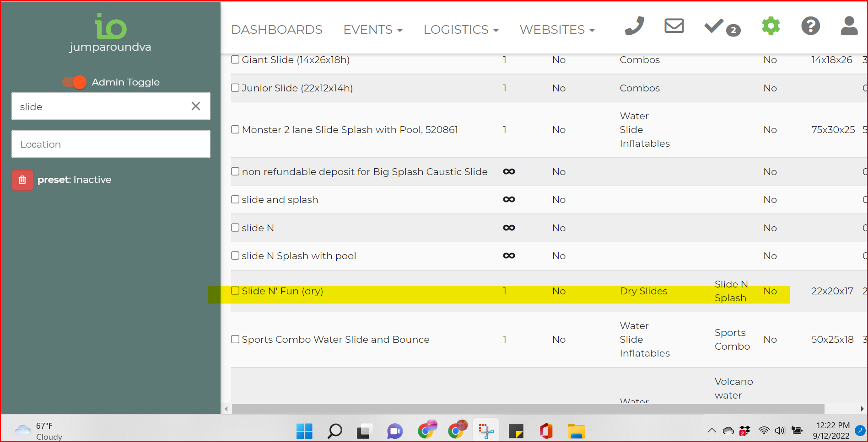The height and width of the screenshot is (442, 868).
Task: Expand the EVENTS dropdown menu
Action: 372,30
